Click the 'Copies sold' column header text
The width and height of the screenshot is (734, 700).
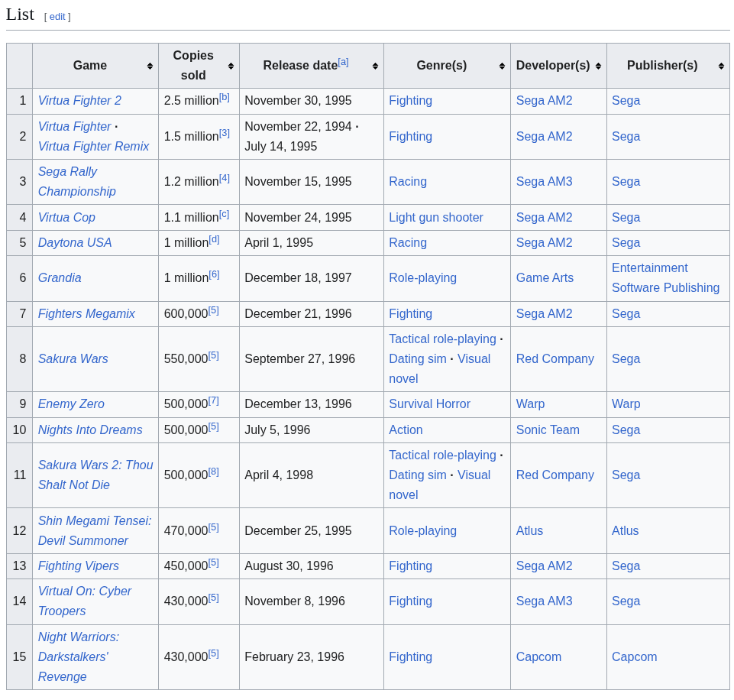tap(193, 66)
